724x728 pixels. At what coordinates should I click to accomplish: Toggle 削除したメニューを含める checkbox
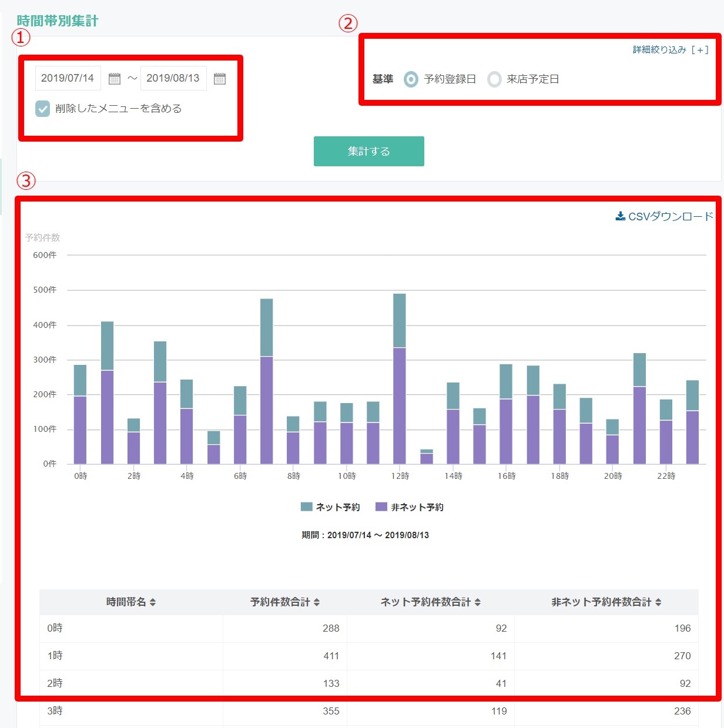pos(43,109)
